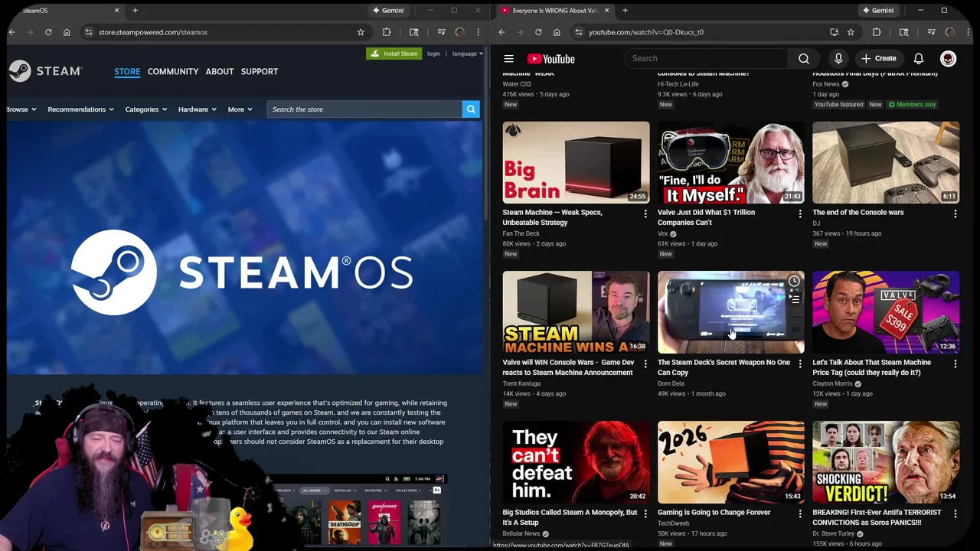980x551 pixels.
Task: Open options for Steam Machine Weak Specs video
Action: 645,214
